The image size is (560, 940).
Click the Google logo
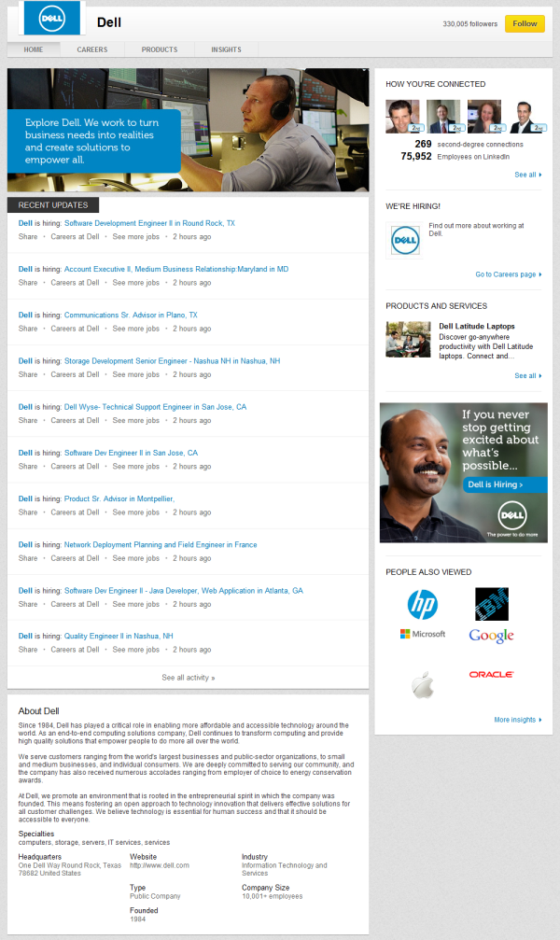[491, 636]
